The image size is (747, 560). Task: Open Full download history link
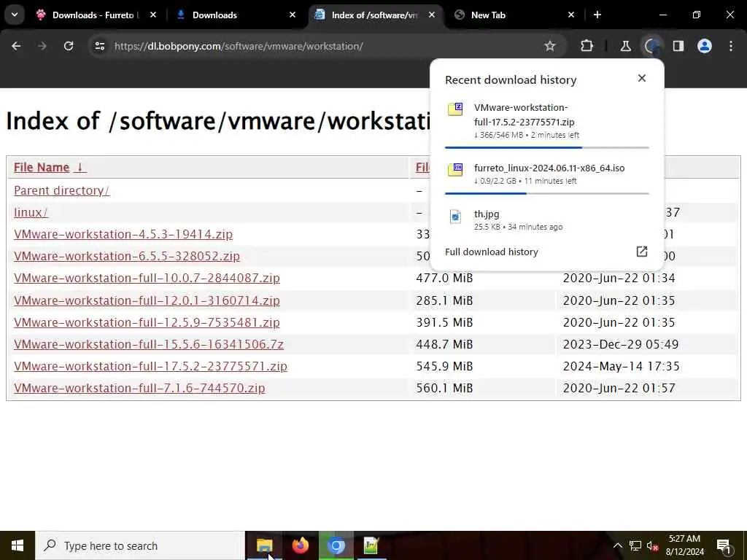(x=491, y=252)
